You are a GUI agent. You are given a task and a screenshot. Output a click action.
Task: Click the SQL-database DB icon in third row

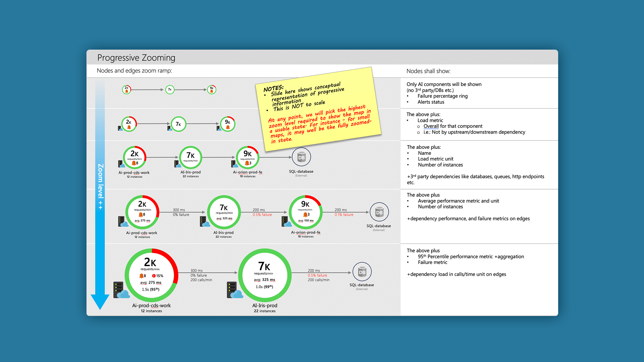(301, 157)
